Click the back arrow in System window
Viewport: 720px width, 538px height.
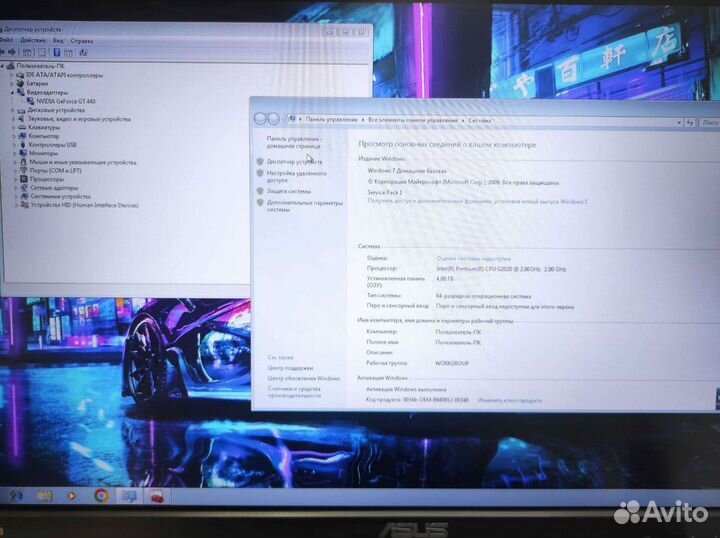(x=260, y=119)
